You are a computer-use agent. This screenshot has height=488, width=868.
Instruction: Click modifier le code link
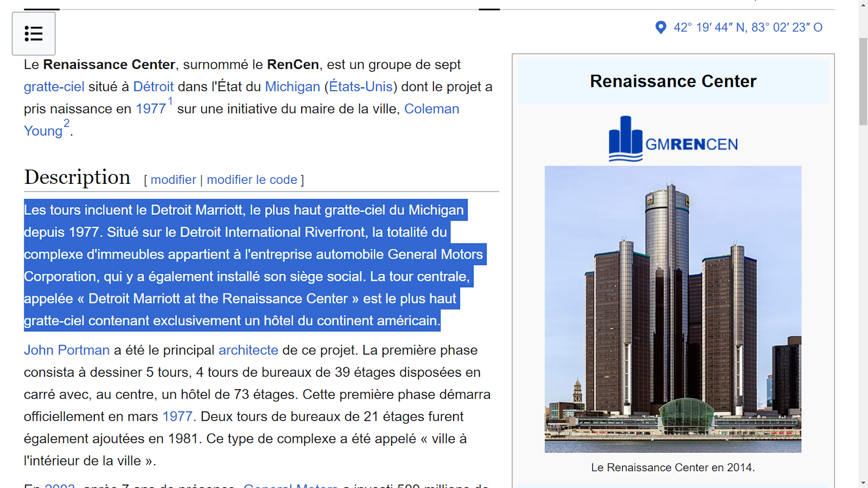[x=252, y=180]
